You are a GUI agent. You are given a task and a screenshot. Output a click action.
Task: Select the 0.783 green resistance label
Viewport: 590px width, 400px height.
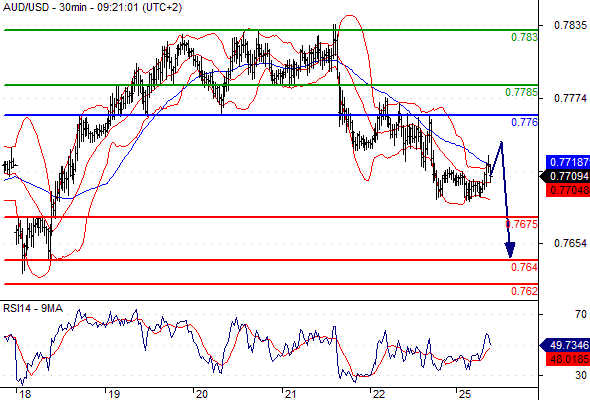click(525, 37)
